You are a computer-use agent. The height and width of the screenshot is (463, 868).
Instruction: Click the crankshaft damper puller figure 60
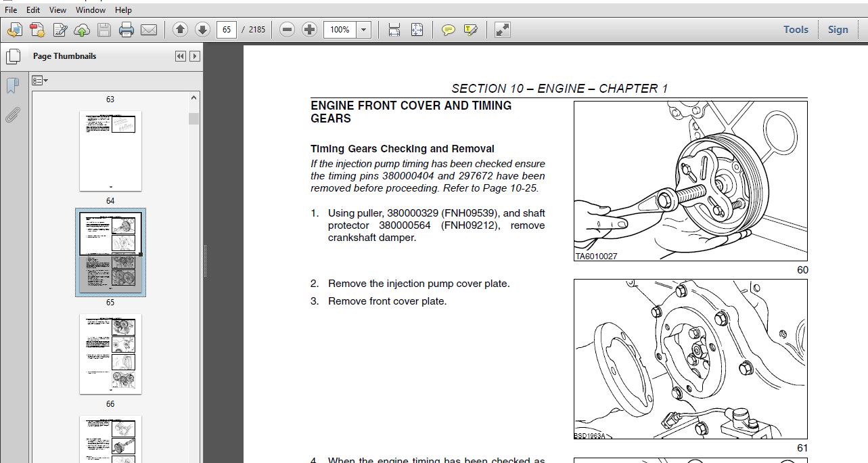click(691, 181)
